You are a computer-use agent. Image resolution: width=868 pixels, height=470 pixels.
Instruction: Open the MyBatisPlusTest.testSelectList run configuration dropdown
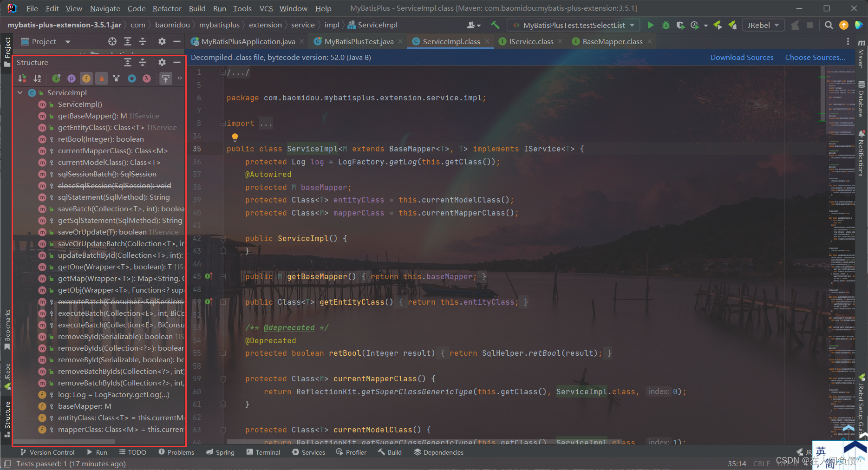click(573, 25)
